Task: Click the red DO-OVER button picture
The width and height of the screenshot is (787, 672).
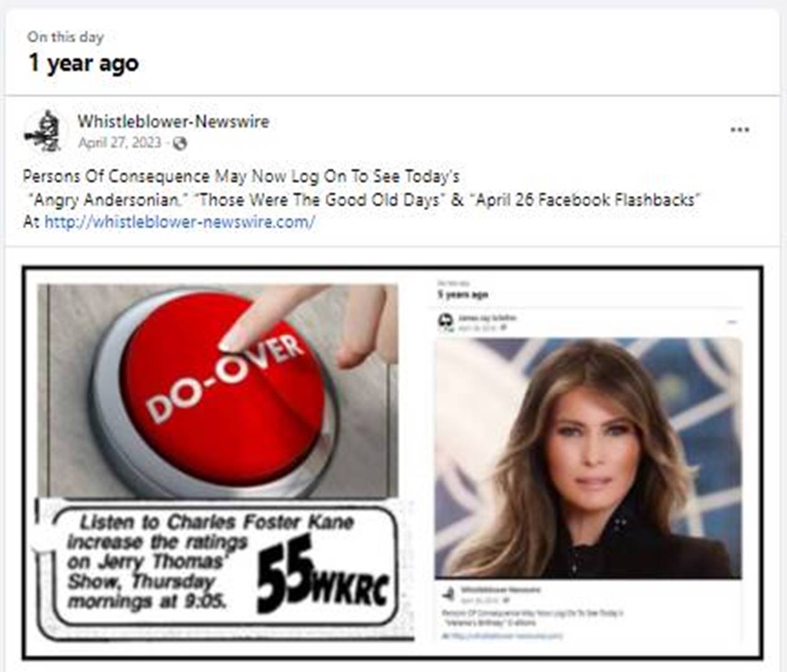Action: 218,390
